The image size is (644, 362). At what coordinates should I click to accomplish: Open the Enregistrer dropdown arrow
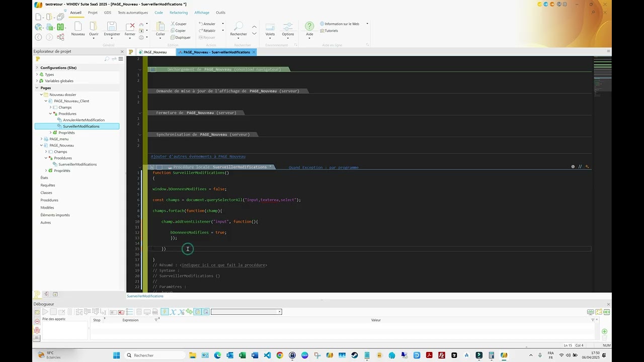[x=112, y=38]
